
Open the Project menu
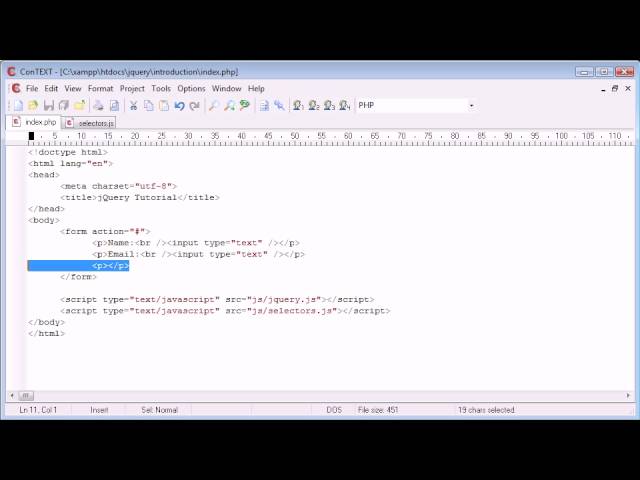[132, 89]
